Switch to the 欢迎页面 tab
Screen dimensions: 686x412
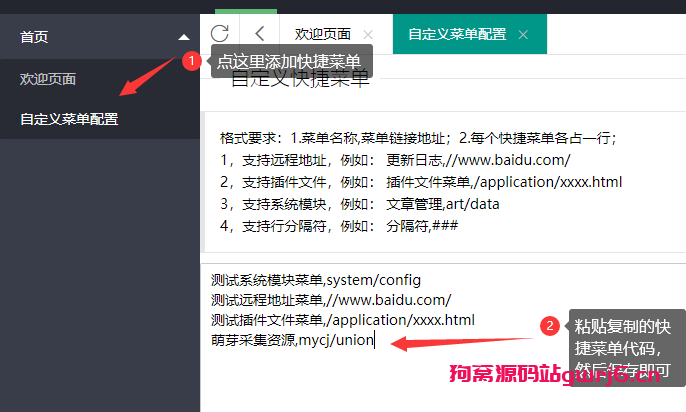(321, 34)
